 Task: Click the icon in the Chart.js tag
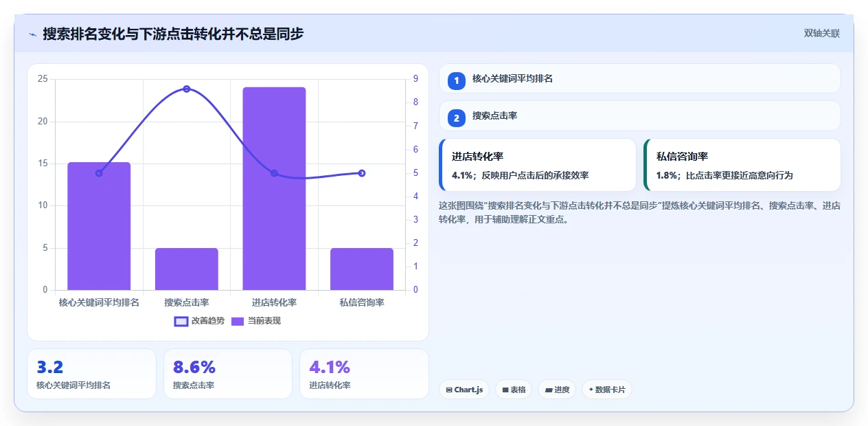click(449, 390)
